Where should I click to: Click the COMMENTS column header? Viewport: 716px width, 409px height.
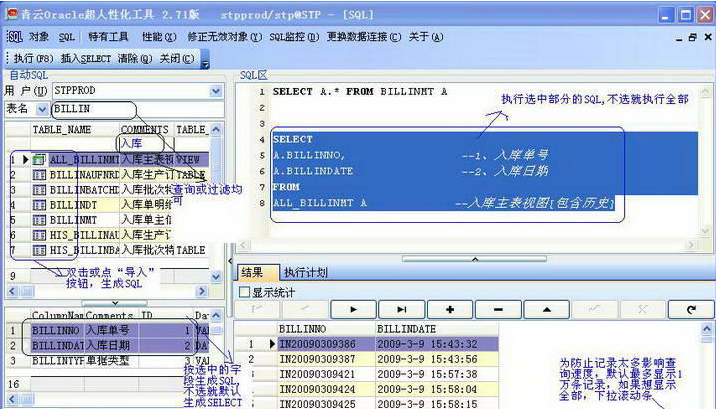[147, 130]
